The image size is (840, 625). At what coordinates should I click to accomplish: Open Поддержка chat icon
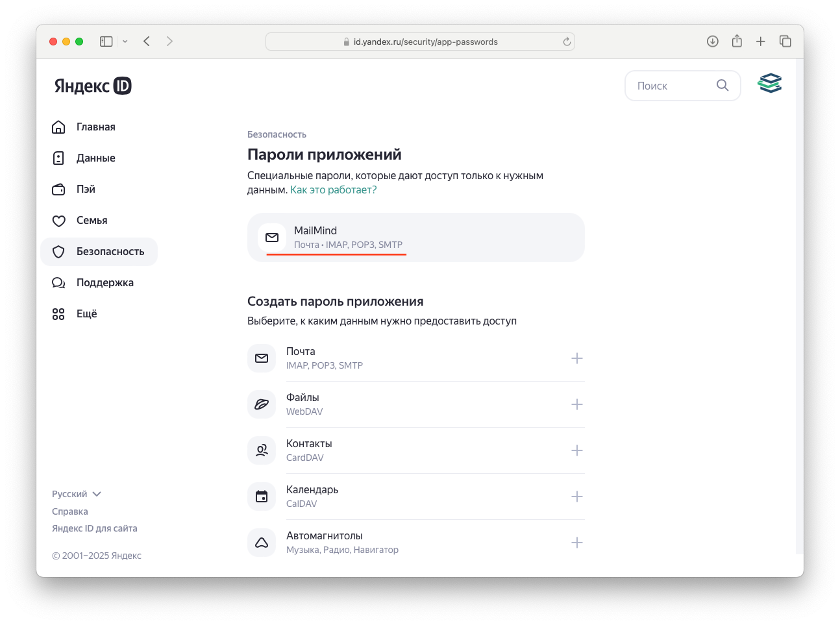58,282
